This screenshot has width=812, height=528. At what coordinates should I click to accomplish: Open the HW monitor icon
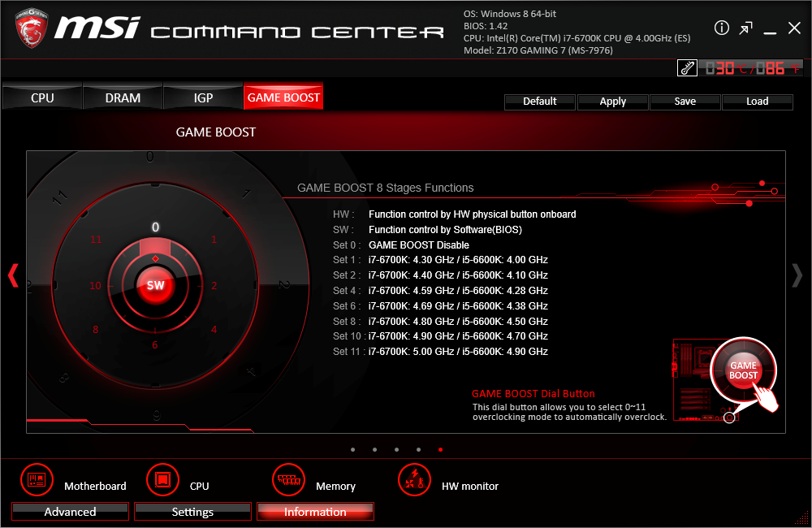click(414, 480)
